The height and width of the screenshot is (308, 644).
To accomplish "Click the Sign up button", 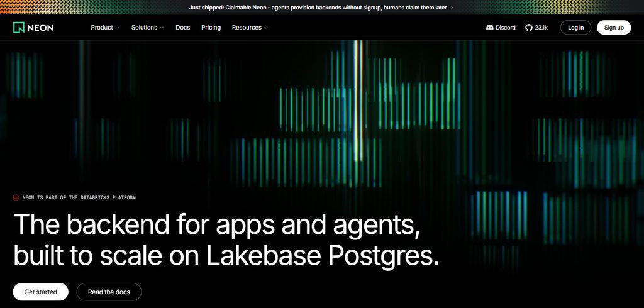I will pos(614,28).
